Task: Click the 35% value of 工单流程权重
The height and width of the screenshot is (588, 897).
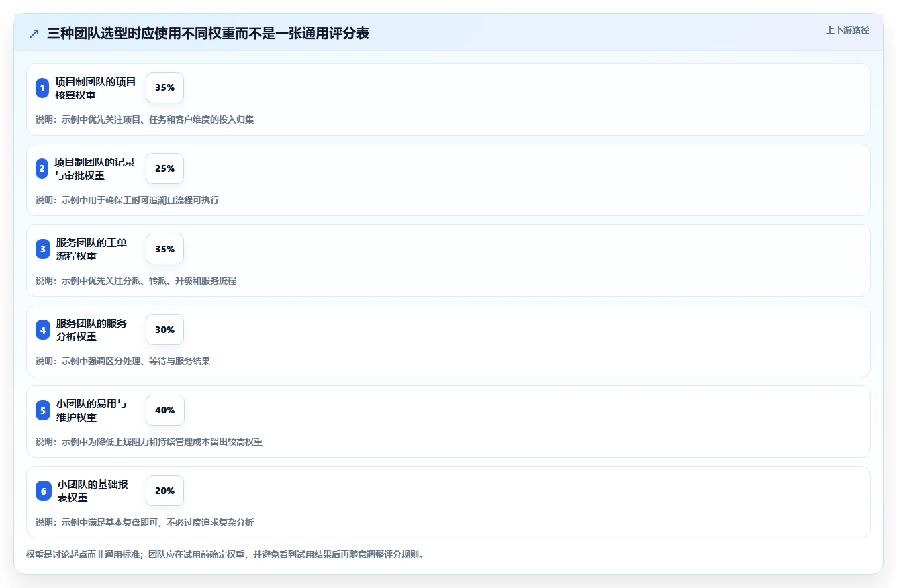Action: coord(164,249)
